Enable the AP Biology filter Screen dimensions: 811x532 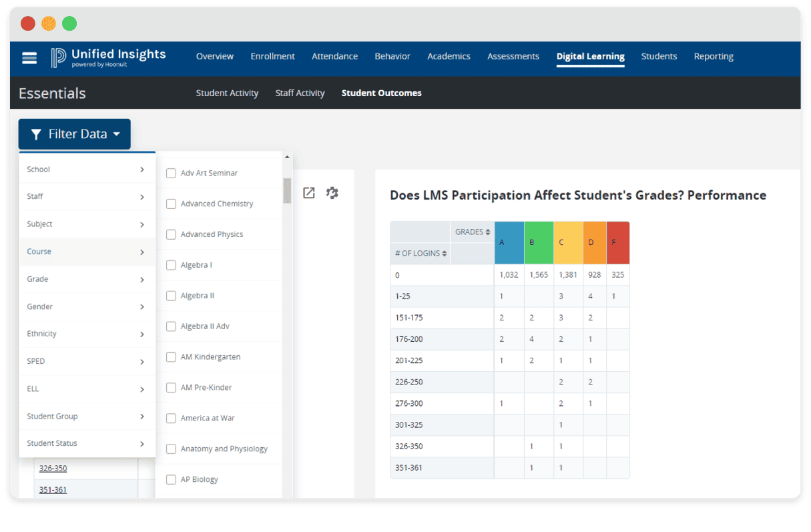[171, 479]
